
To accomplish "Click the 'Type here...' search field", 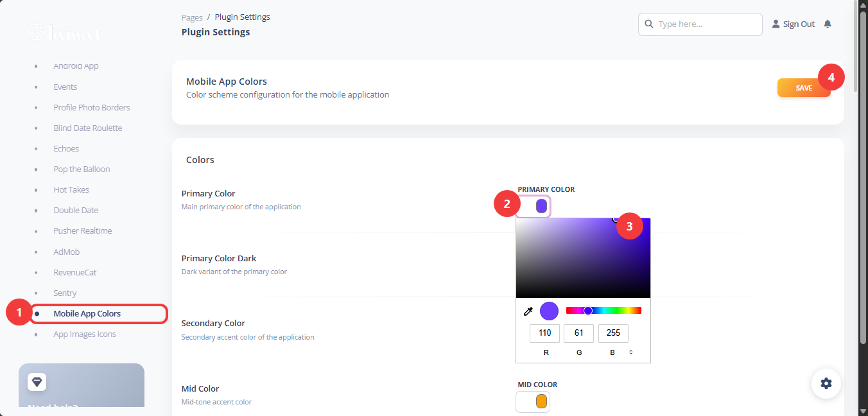I will [700, 24].
